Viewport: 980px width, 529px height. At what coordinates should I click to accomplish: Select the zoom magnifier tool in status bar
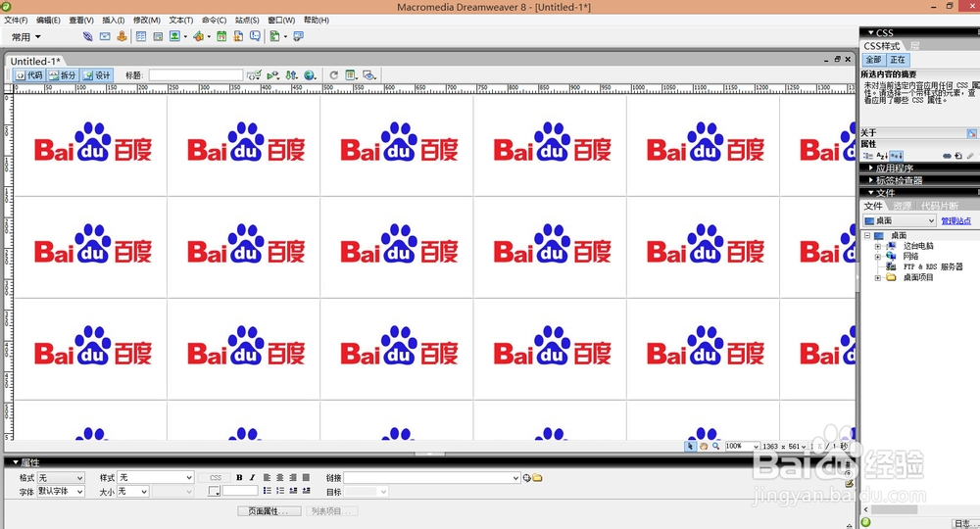pyautogui.click(x=715, y=446)
